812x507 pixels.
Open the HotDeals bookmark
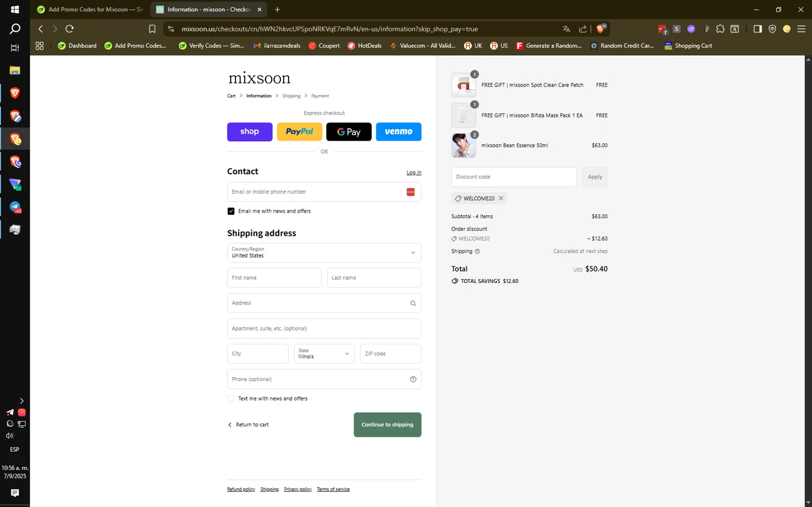[x=364, y=46]
